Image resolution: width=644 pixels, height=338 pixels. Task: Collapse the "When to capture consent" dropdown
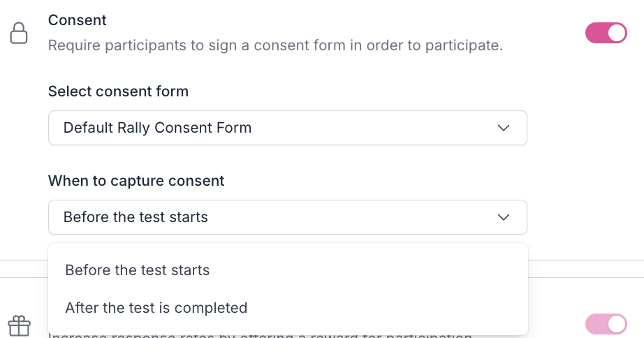[287, 217]
